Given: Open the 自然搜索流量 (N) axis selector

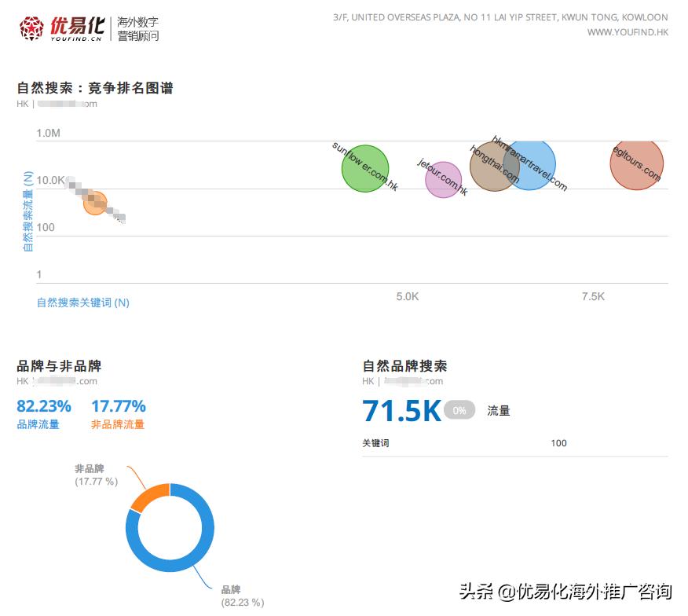Looking at the screenshot, I should 28,211.
